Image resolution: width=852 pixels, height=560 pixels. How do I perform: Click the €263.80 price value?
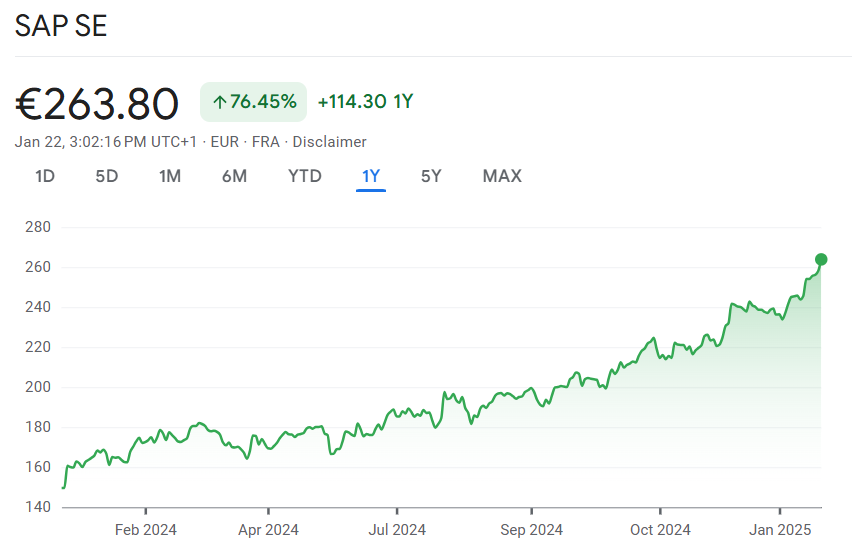(97, 103)
